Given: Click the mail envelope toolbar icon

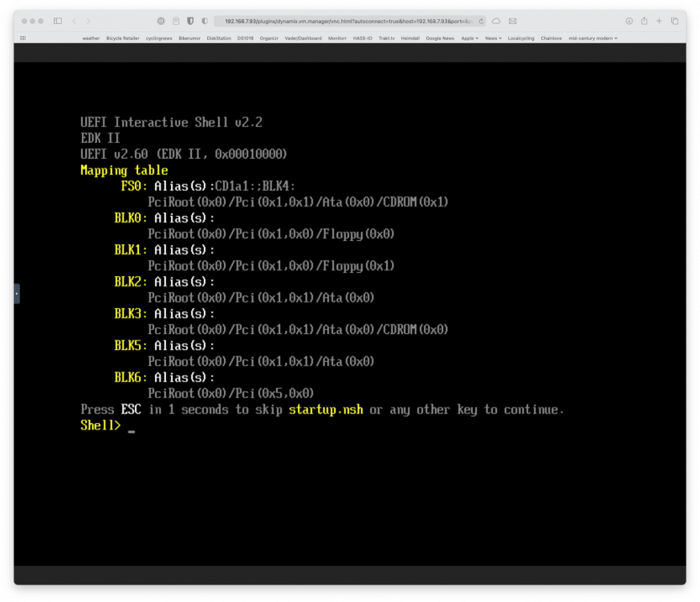Looking at the screenshot, I should 512,21.
